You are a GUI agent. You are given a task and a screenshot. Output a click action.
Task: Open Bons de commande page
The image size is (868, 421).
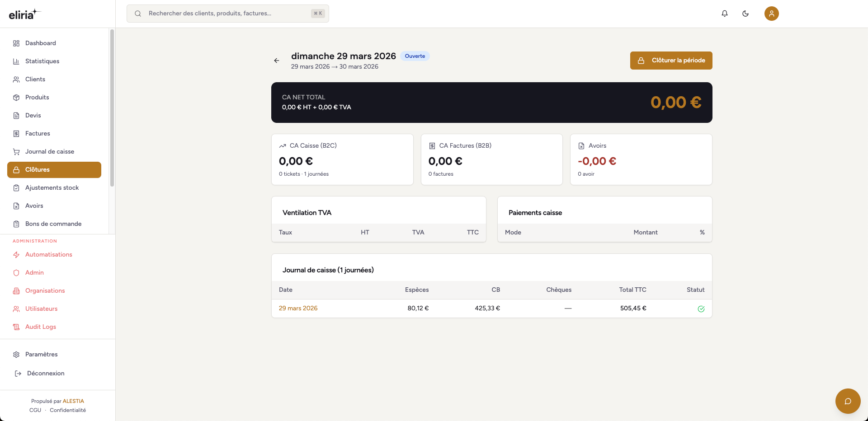coord(54,224)
